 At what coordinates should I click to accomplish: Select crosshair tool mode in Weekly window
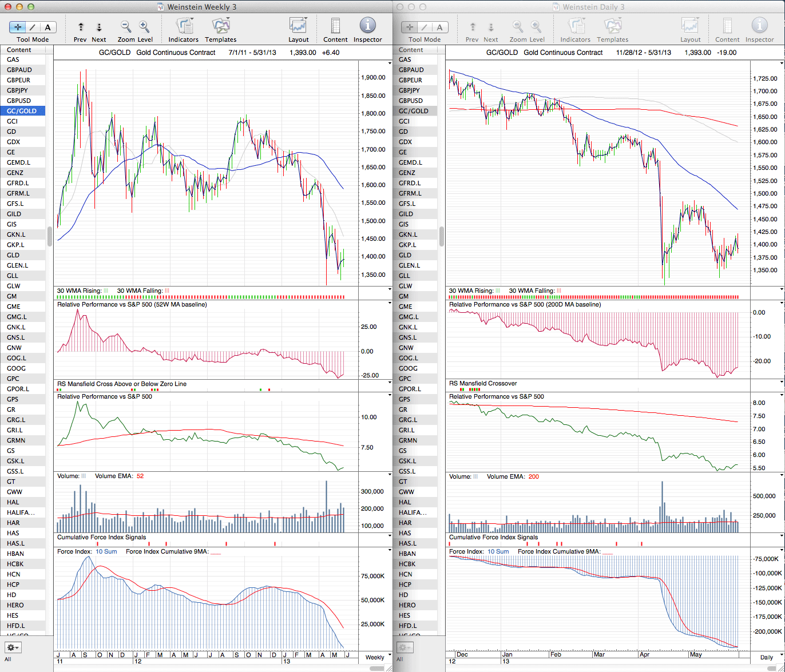pos(17,27)
